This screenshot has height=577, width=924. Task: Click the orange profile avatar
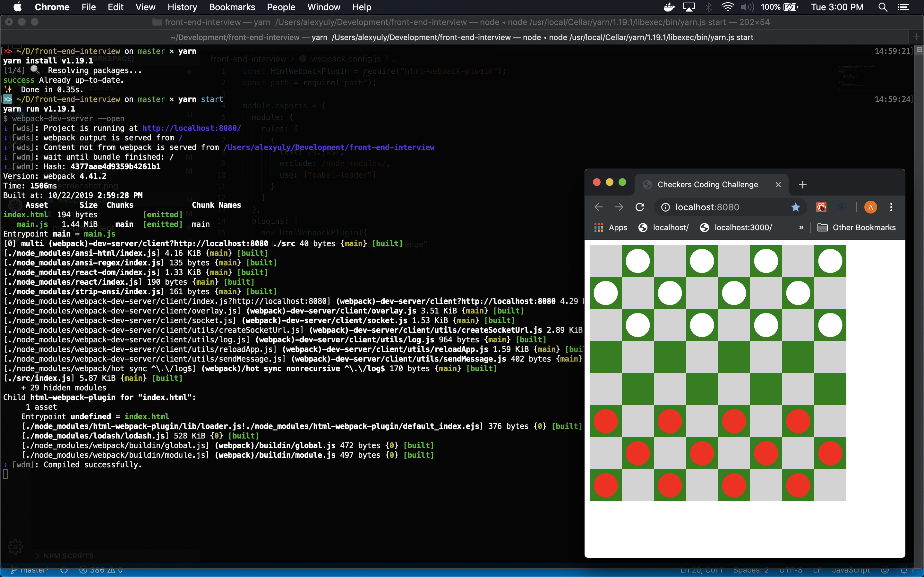(870, 207)
